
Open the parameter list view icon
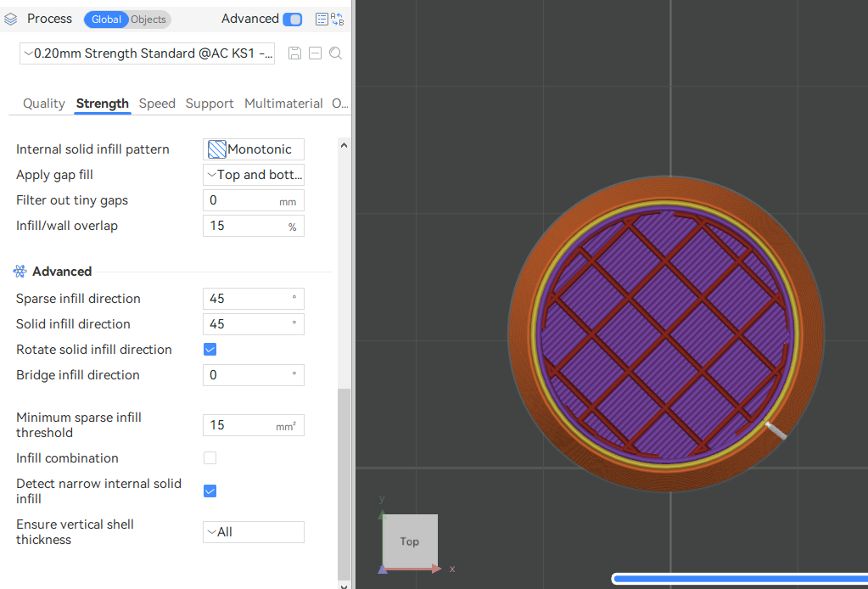[x=322, y=20]
